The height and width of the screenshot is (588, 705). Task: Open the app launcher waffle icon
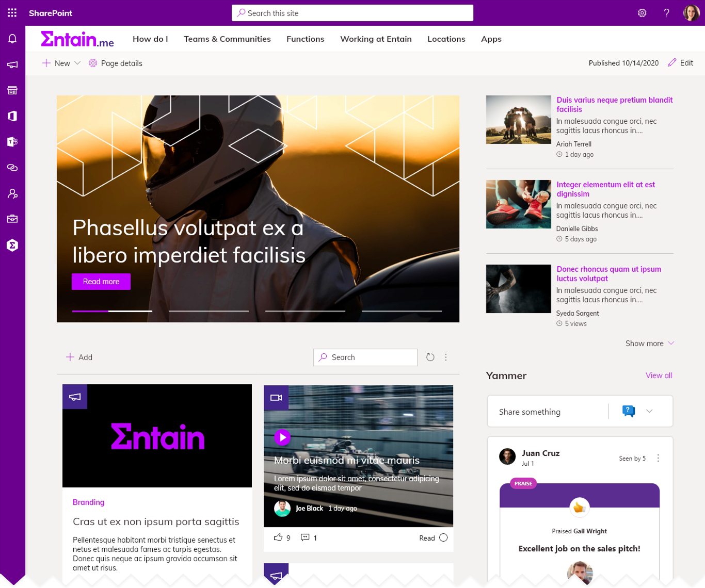click(x=12, y=13)
